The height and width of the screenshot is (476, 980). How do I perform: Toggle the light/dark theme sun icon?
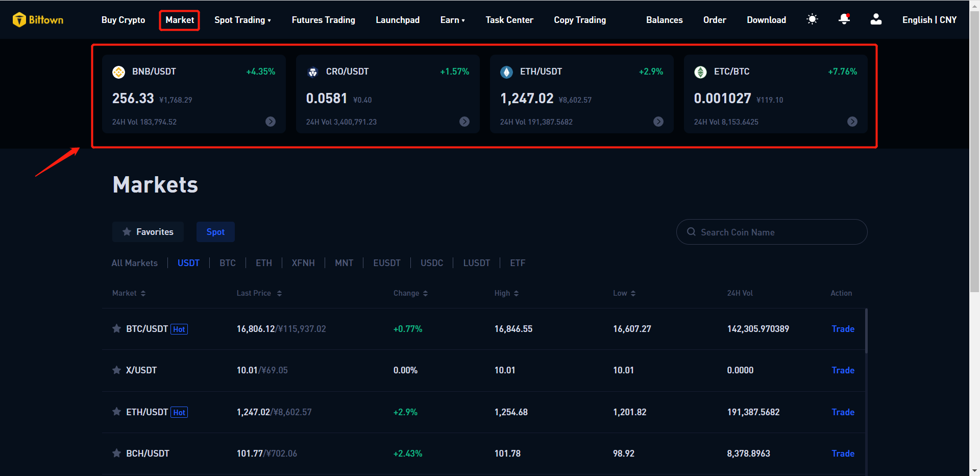click(x=812, y=19)
